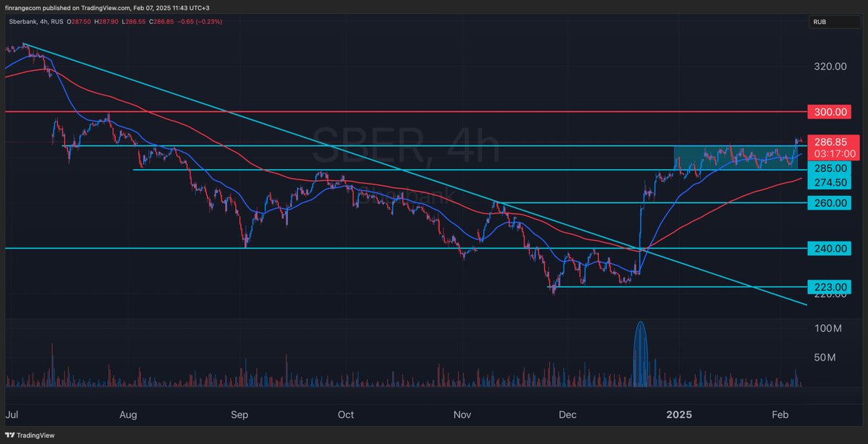Click the 2025 label on time axis
The height and width of the screenshot is (444, 868).
pos(680,415)
